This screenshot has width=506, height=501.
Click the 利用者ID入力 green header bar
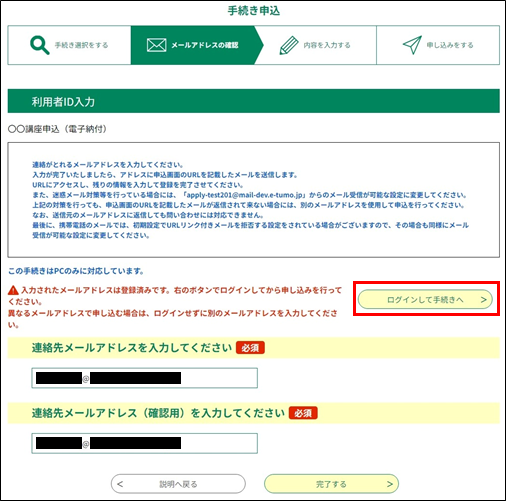254,101
